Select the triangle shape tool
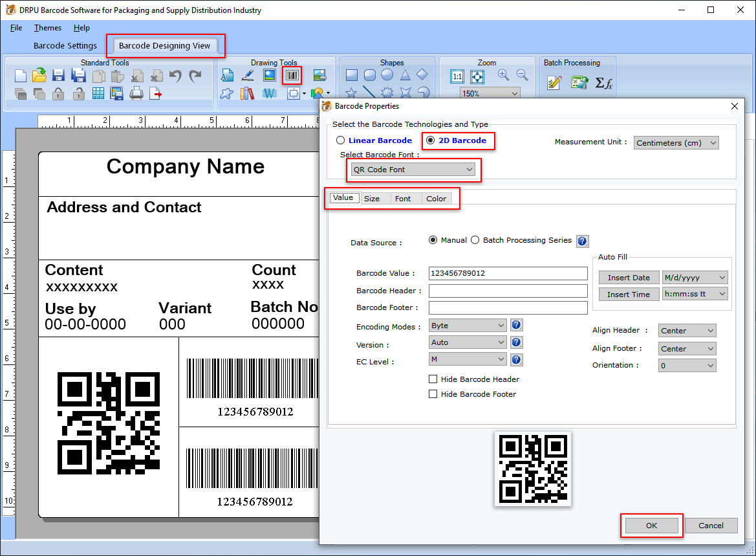 pos(405,75)
